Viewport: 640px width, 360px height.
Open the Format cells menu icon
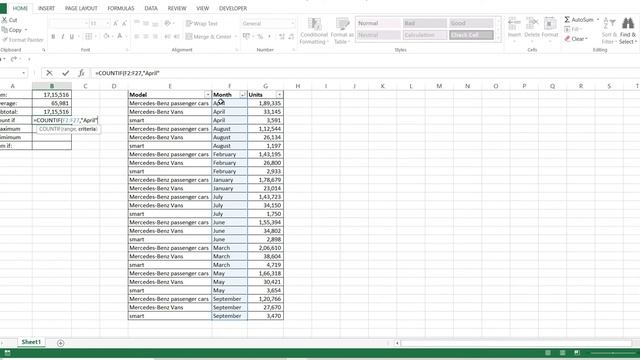point(550,24)
